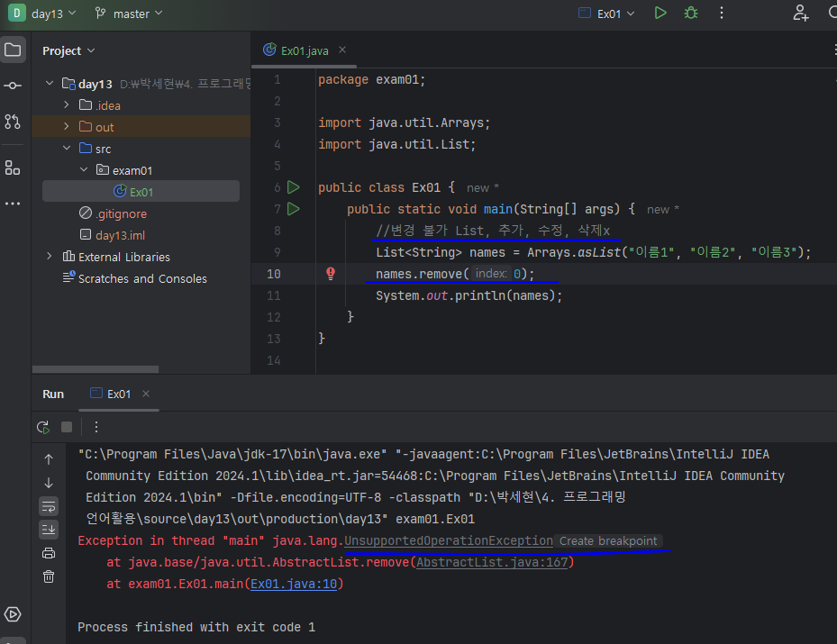Click the error bulb on line 10
The height and width of the screenshot is (644, 837).
pyautogui.click(x=331, y=274)
